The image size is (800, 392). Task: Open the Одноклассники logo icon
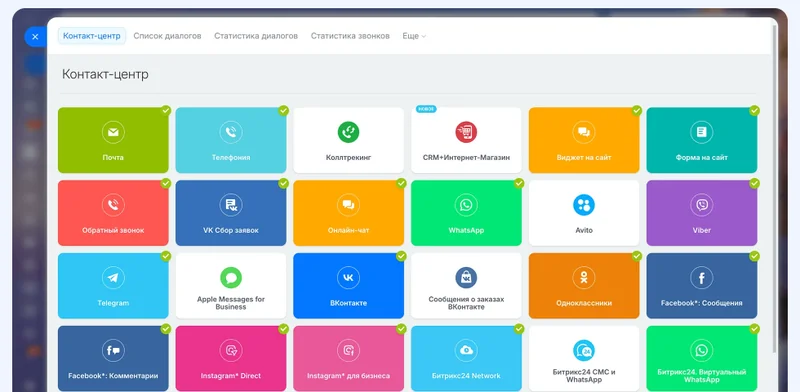pyautogui.click(x=584, y=278)
